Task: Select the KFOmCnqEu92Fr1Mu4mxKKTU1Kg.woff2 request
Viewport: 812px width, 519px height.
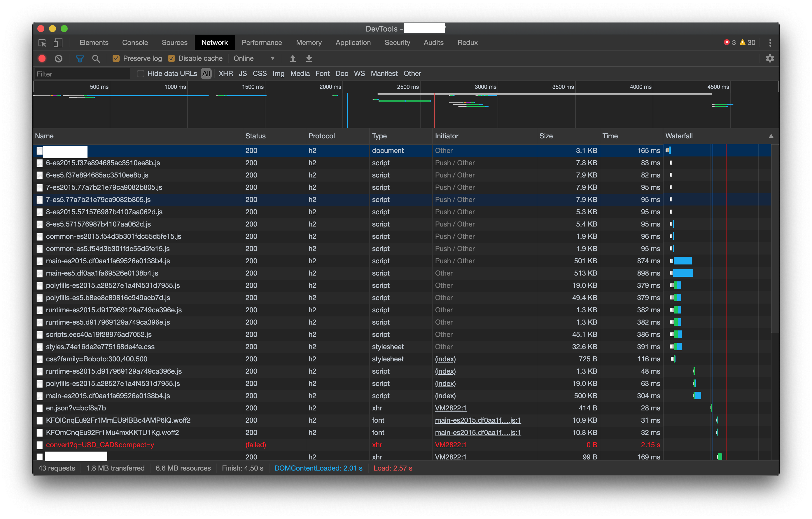Action: click(x=402, y=433)
